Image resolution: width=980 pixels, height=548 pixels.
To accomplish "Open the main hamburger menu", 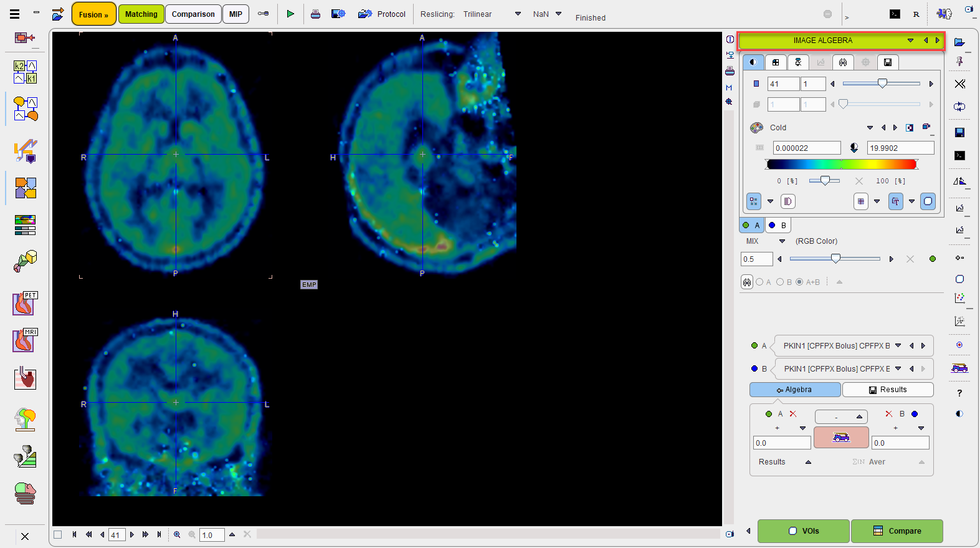I will tap(14, 14).
